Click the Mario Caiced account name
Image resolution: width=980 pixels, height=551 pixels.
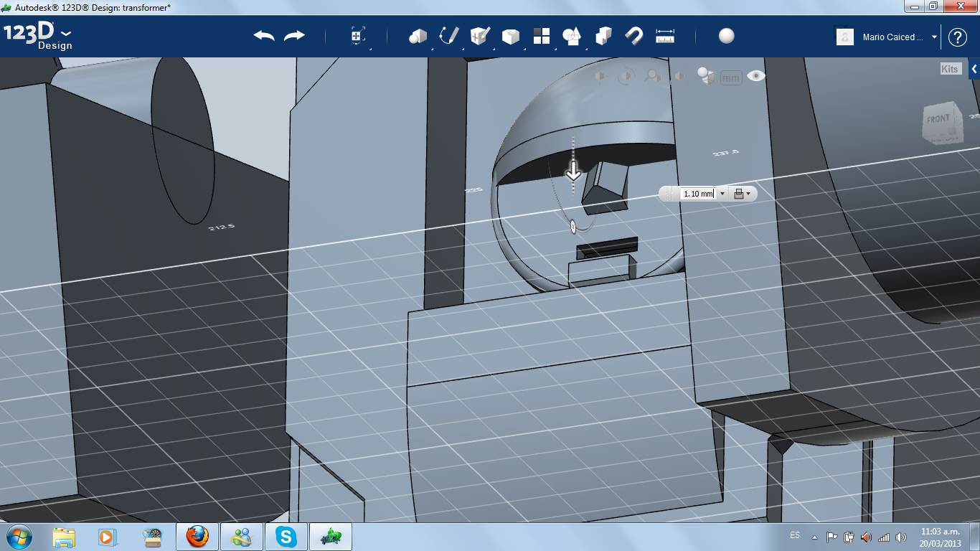pos(893,37)
